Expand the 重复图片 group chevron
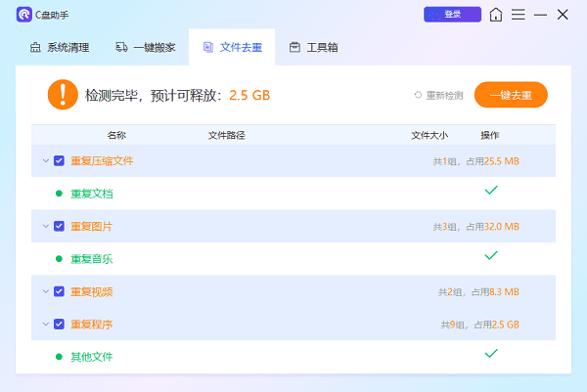 (x=45, y=226)
